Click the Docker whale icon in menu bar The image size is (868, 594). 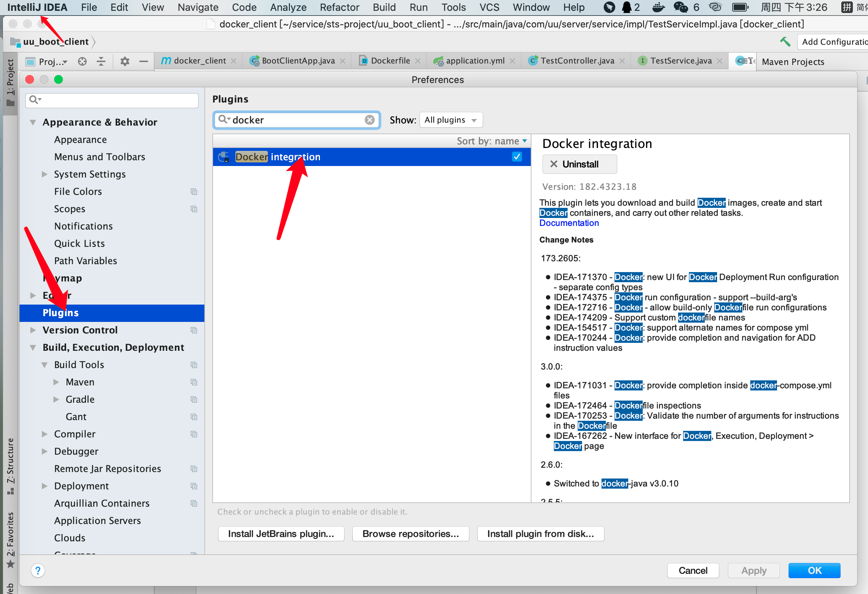pyautogui.click(x=658, y=7)
